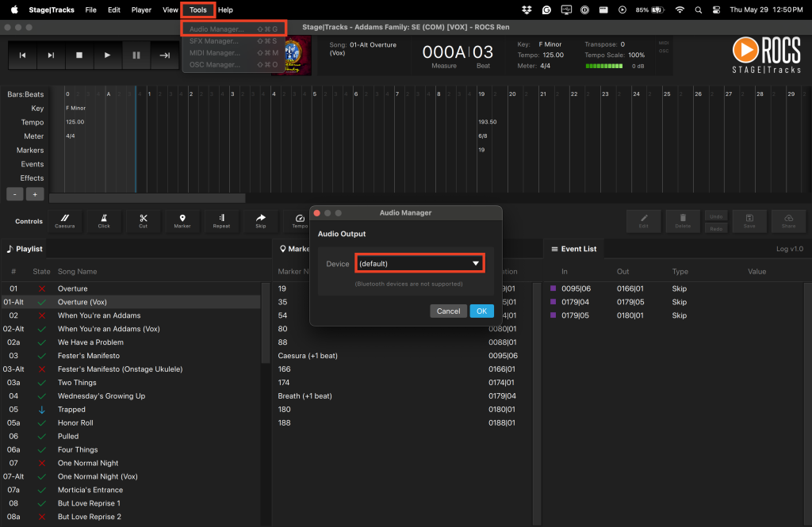
Task: Select Honor Roll in playlist
Action: click(131, 423)
